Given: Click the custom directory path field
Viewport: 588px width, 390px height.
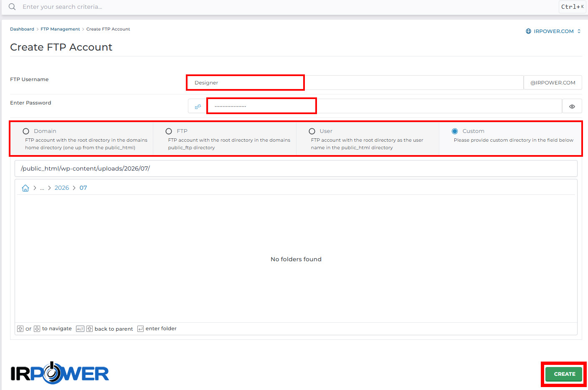Looking at the screenshot, I should point(296,168).
